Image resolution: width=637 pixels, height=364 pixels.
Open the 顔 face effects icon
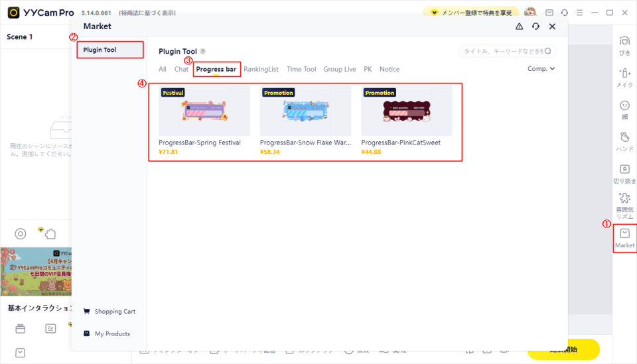coord(624,109)
